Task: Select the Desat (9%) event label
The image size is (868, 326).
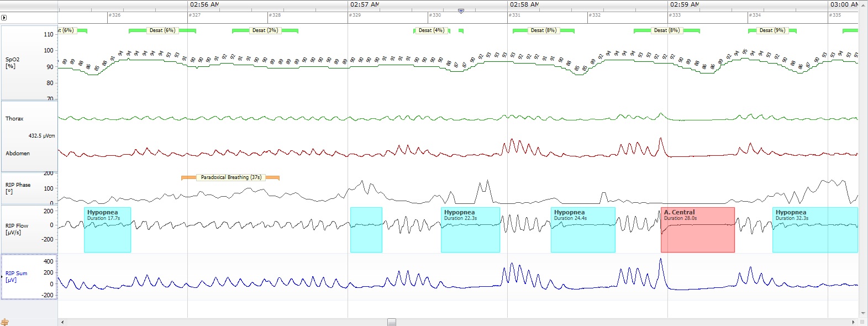Action: [x=772, y=30]
